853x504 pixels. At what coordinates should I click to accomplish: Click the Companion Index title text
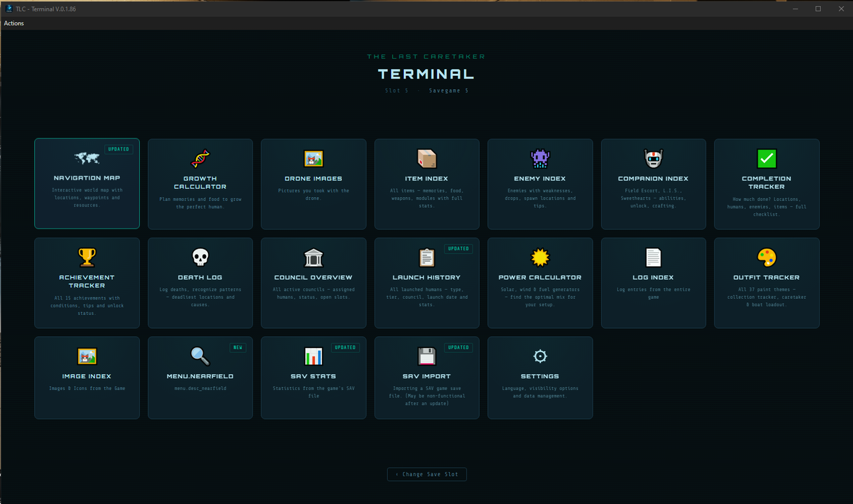[x=653, y=178]
